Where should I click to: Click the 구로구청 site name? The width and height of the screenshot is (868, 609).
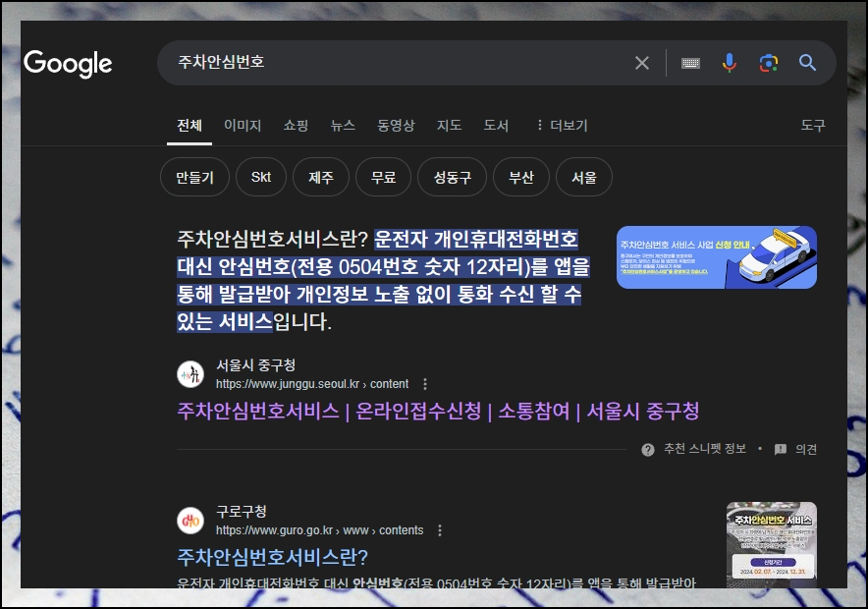tap(242, 512)
